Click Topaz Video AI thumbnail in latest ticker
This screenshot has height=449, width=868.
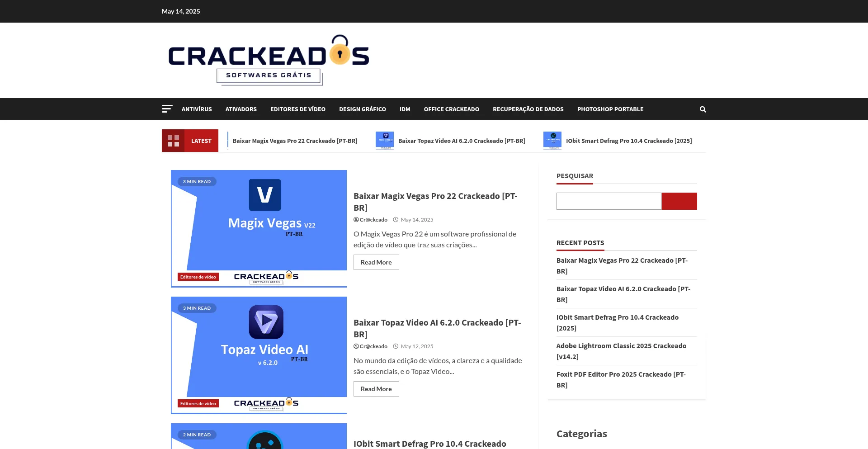click(385, 140)
